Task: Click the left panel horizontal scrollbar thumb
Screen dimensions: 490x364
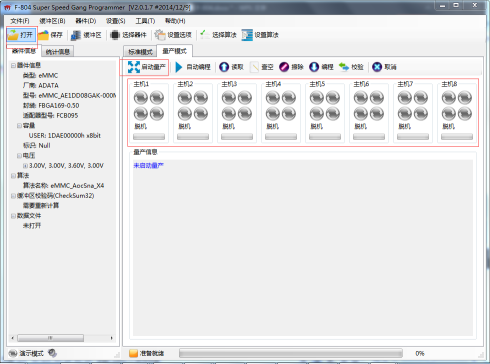Action: click(x=50, y=338)
